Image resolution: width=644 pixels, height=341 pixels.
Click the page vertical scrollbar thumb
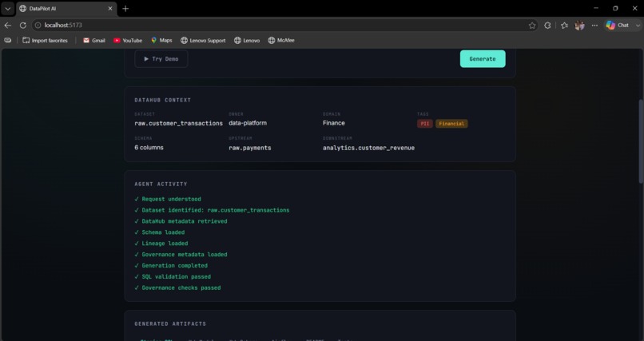coord(641,141)
